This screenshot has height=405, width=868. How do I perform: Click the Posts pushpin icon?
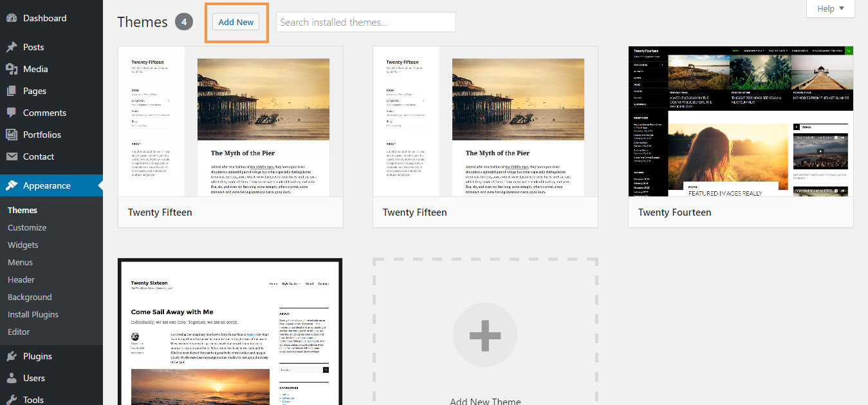coord(12,47)
